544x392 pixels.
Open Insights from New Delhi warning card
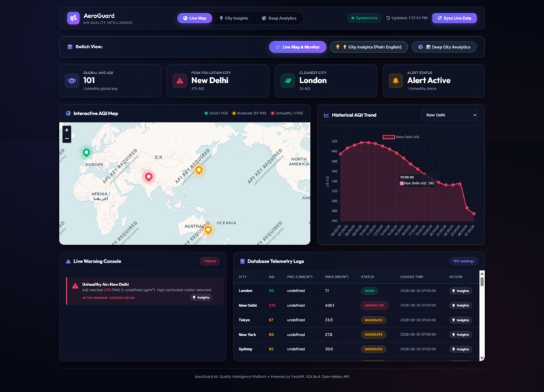pos(201,298)
